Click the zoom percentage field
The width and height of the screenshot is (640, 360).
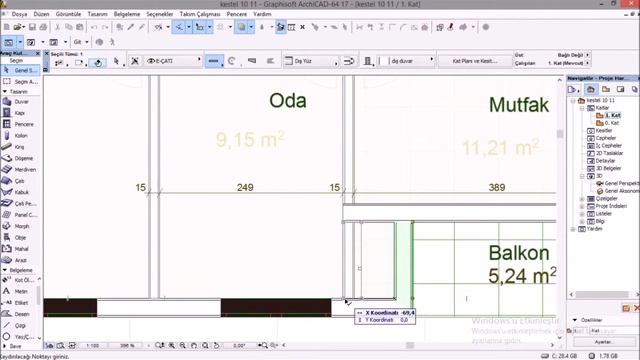(x=127, y=346)
